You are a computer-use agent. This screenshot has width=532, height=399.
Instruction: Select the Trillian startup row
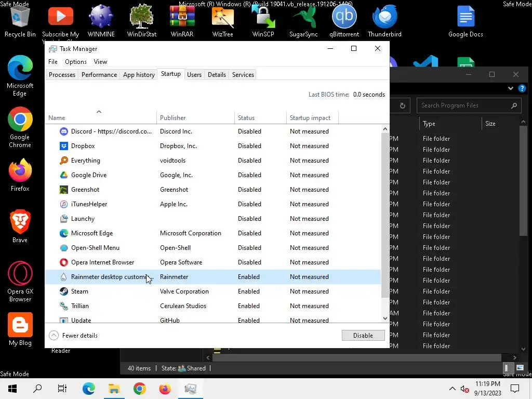[x=212, y=306]
